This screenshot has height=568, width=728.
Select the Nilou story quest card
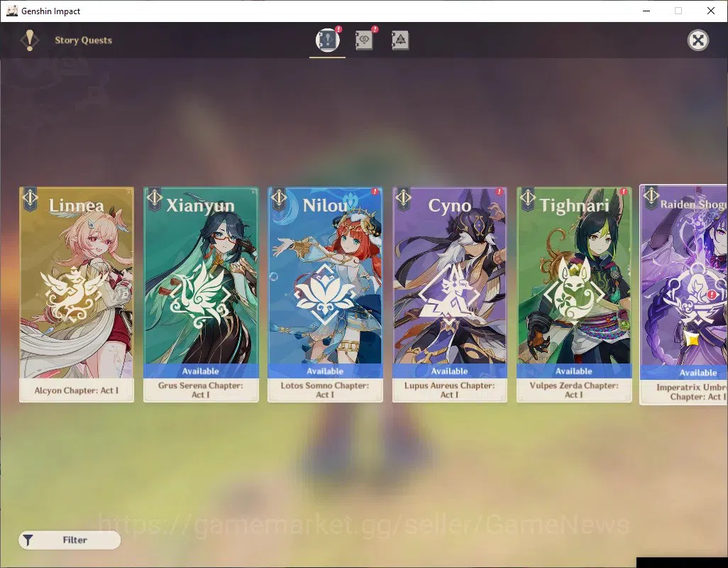pos(325,295)
